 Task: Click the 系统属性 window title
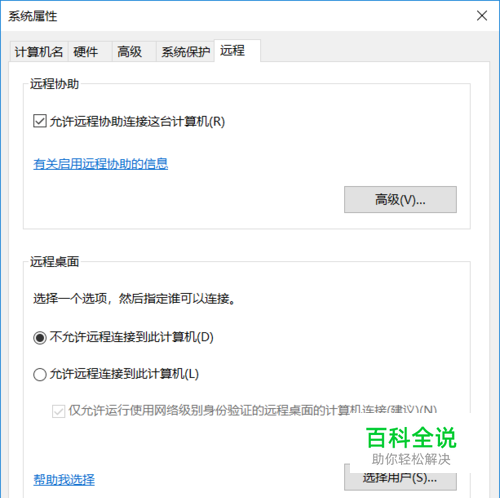[33, 16]
